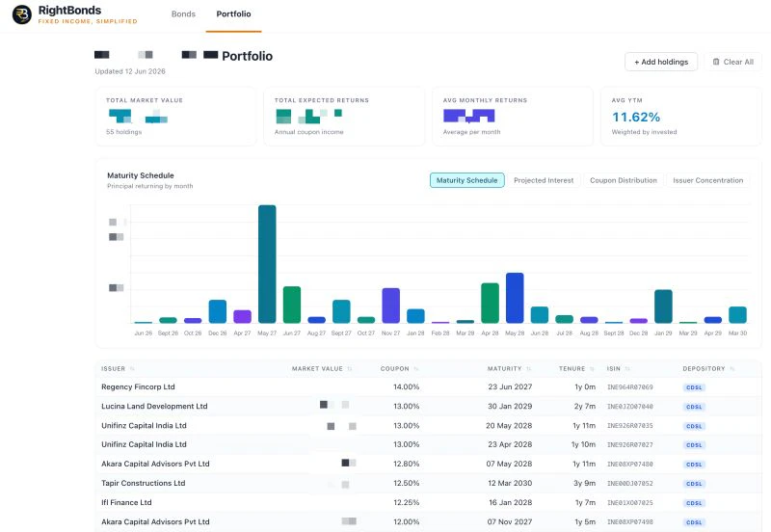Click the Lucina Land Development Ltd row
Image resolution: width=771 pixels, height=532 pixels.
pos(428,406)
